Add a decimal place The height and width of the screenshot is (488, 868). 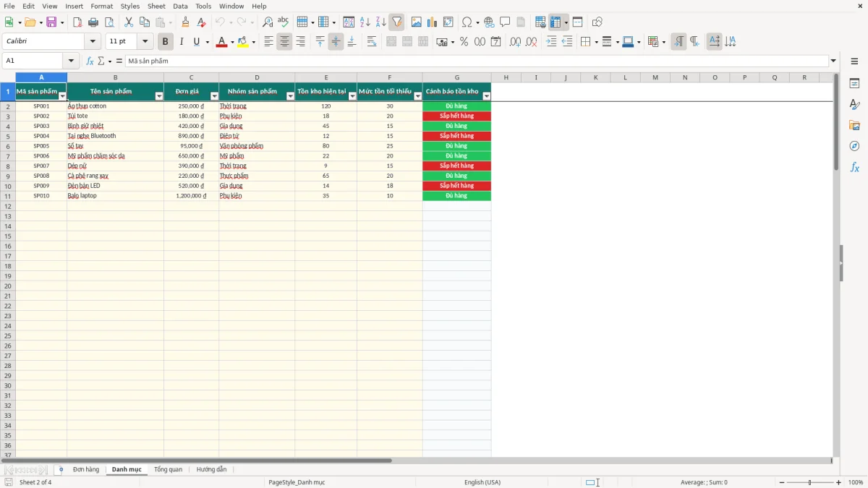tap(515, 42)
